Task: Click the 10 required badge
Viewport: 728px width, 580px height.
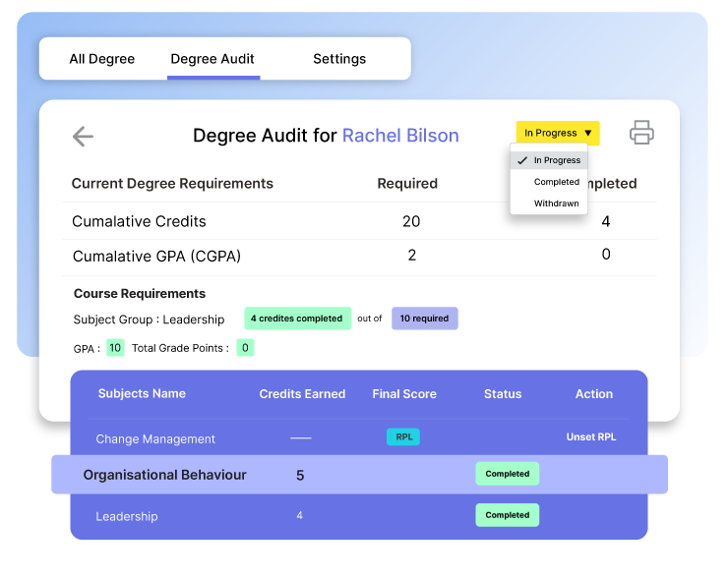Action: [x=424, y=319]
